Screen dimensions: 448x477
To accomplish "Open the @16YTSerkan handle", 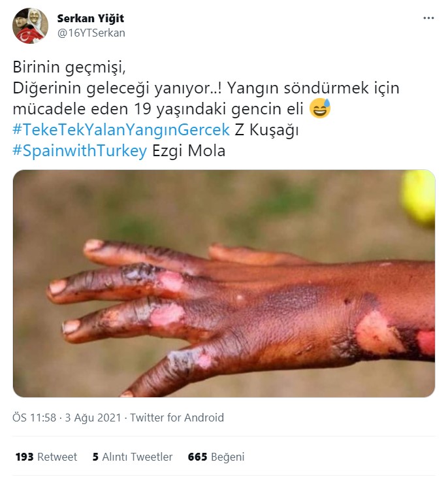I will (x=91, y=33).
